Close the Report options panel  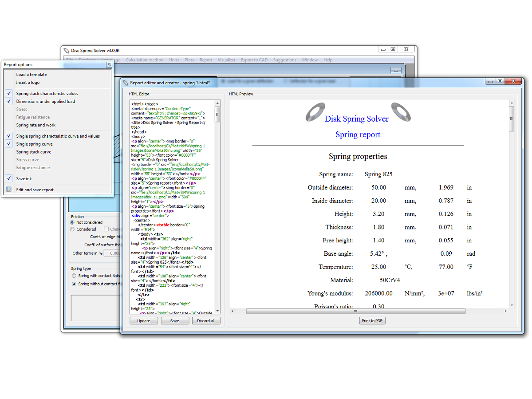coord(109,64)
